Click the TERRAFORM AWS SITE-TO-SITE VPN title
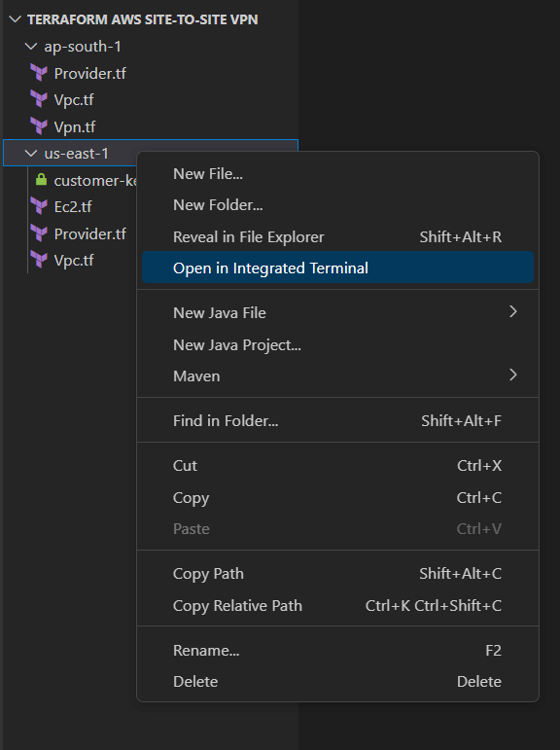Image resolution: width=560 pixels, height=750 pixels. click(x=143, y=19)
